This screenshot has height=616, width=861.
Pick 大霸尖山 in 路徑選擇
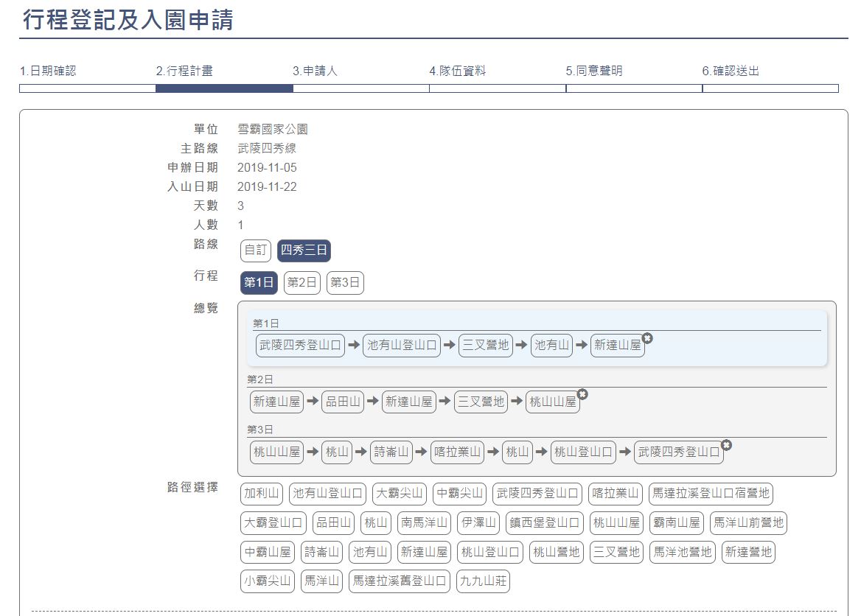(x=400, y=494)
